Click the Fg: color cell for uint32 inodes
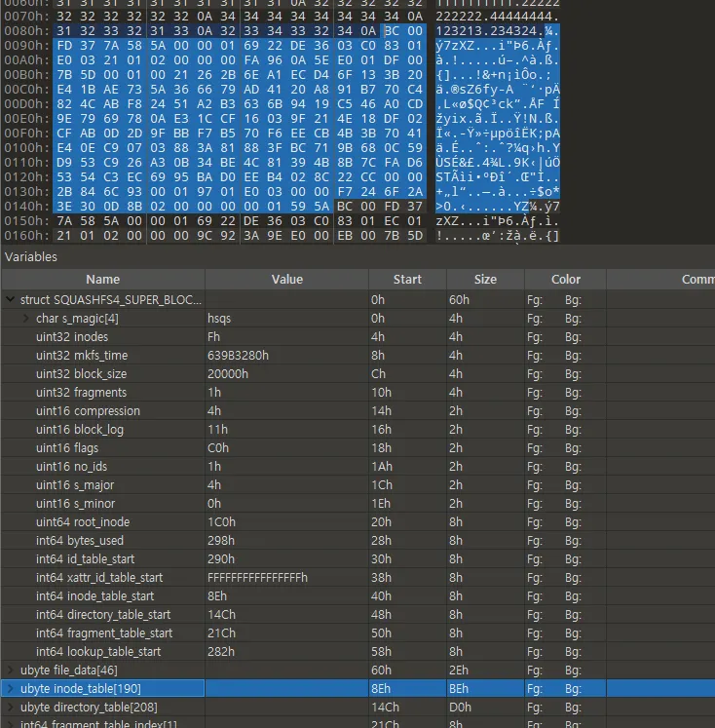The image size is (715, 728). tap(535, 337)
